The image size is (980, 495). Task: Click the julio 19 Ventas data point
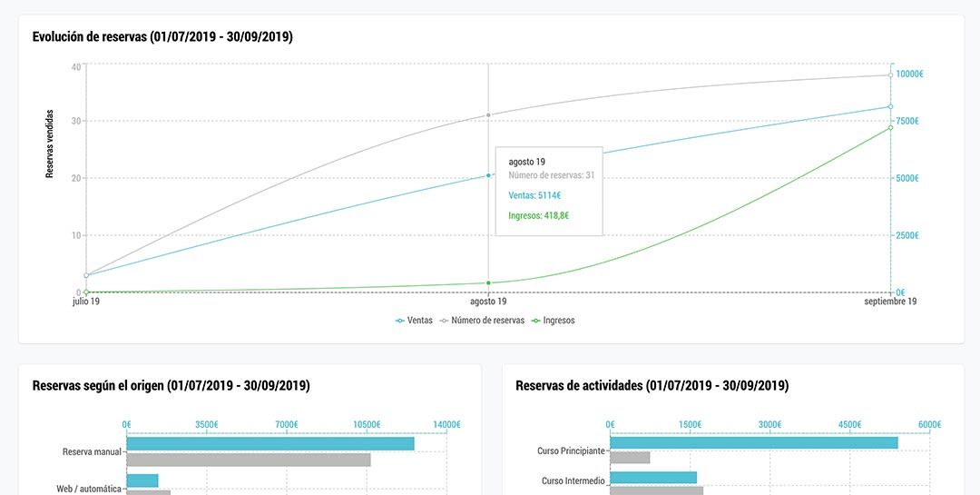point(86,275)
